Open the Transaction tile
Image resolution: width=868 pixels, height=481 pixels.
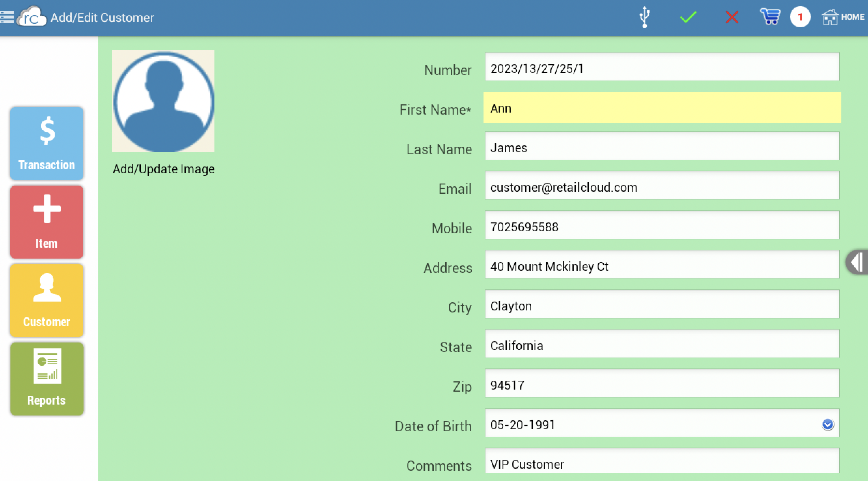(x=47, y=143)
